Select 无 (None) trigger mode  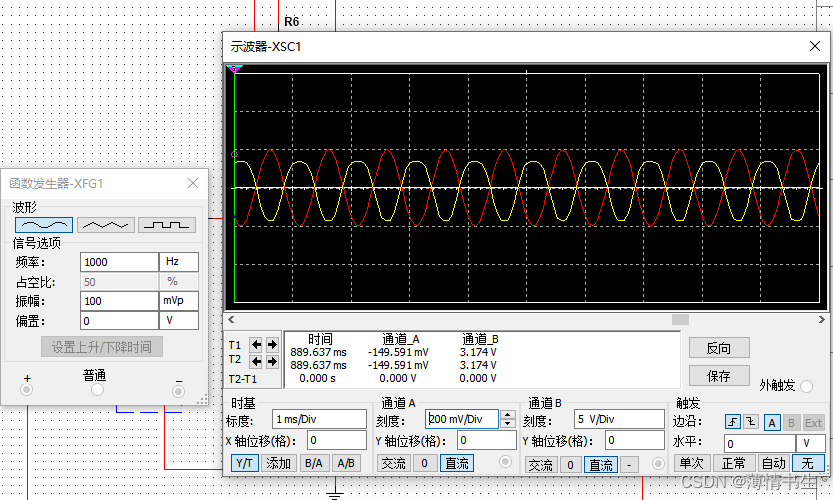[808, 463]
